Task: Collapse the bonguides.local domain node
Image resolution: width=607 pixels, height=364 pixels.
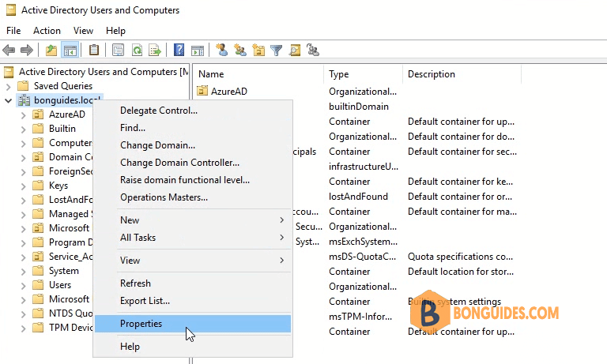Action: pos(8,100)
